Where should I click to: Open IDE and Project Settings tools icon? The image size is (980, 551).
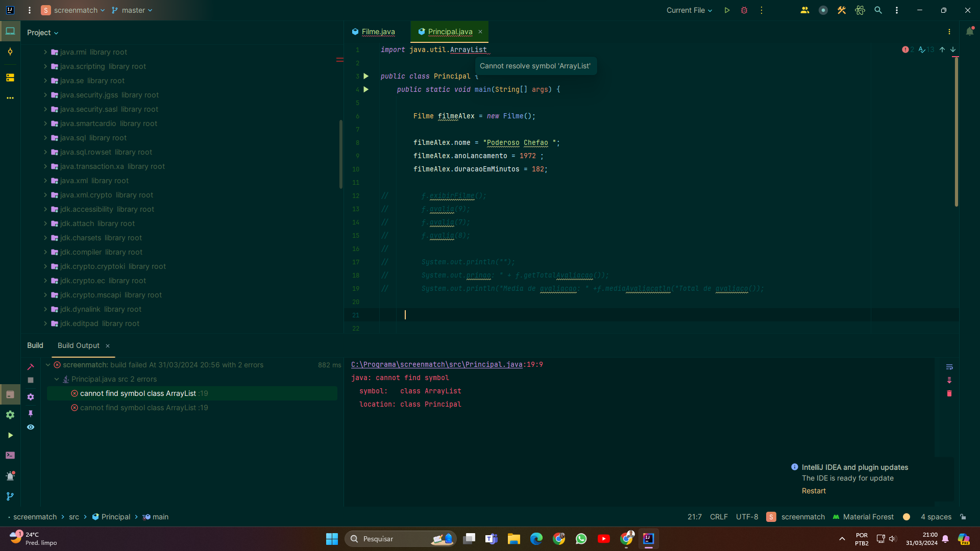pos(842,10)
